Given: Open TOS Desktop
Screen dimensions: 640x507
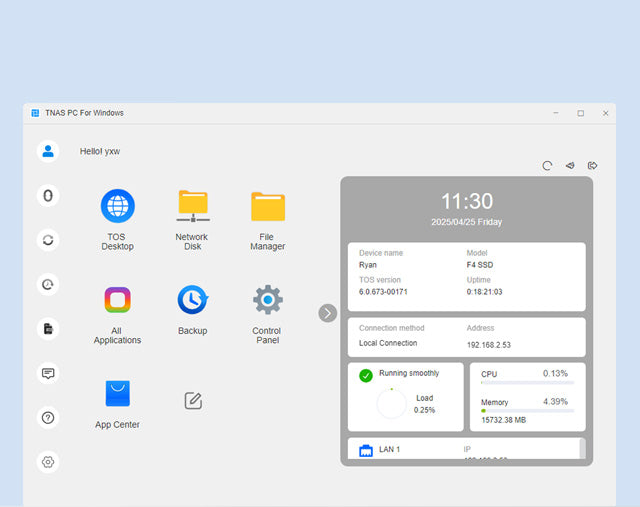Looking at the screenshot, I should 117,207.
